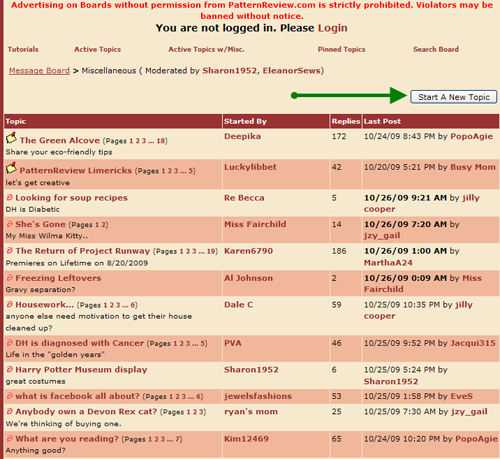Click the topic icon beside What are you reading?
This screenshot has height=459, width=500.
point(10,438)
